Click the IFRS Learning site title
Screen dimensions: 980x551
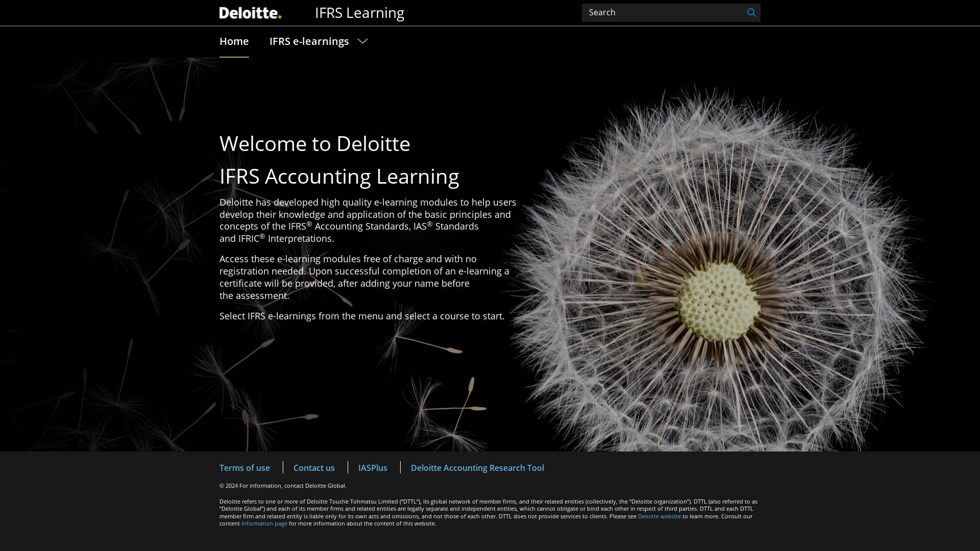tap(359, 13)
